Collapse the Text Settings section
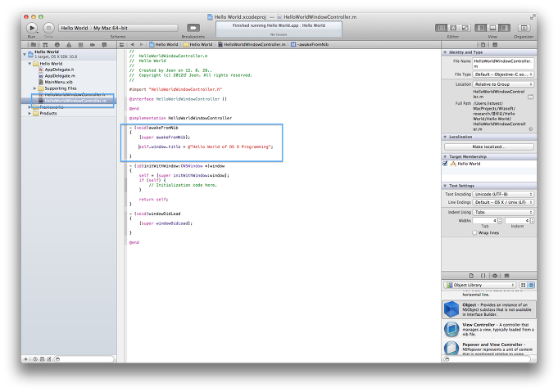 pos(445,186)
